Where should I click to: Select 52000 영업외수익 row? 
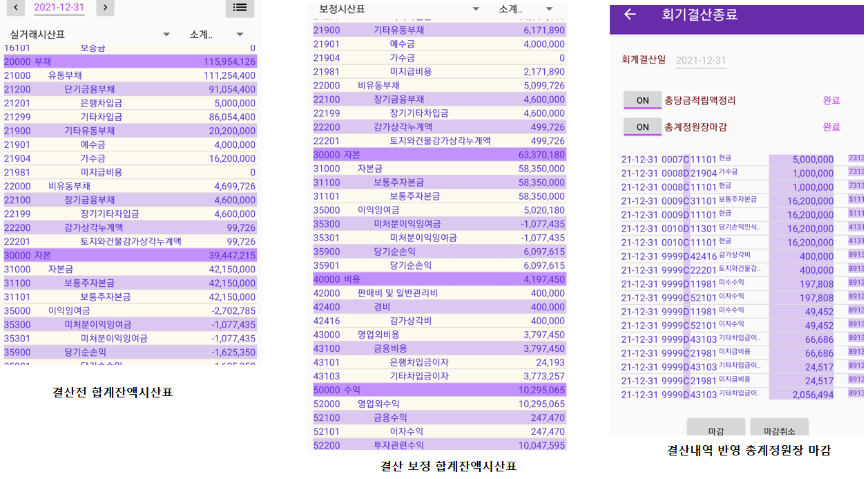(439, 404)
